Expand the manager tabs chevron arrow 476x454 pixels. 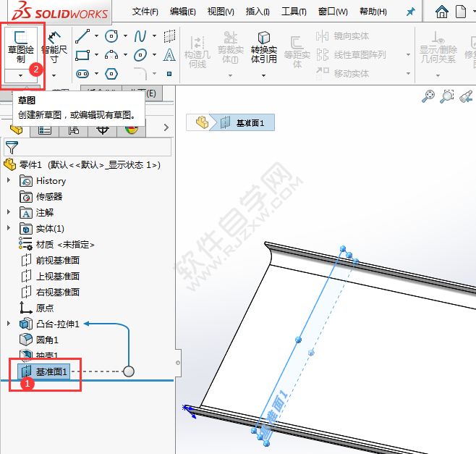tap(166, 127)
